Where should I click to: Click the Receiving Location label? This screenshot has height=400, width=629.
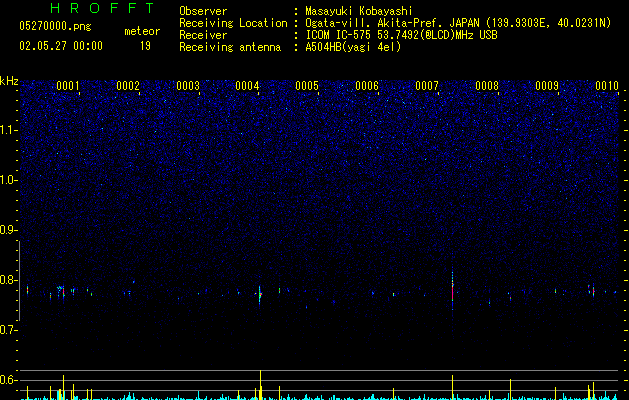(x=233, y=23)
